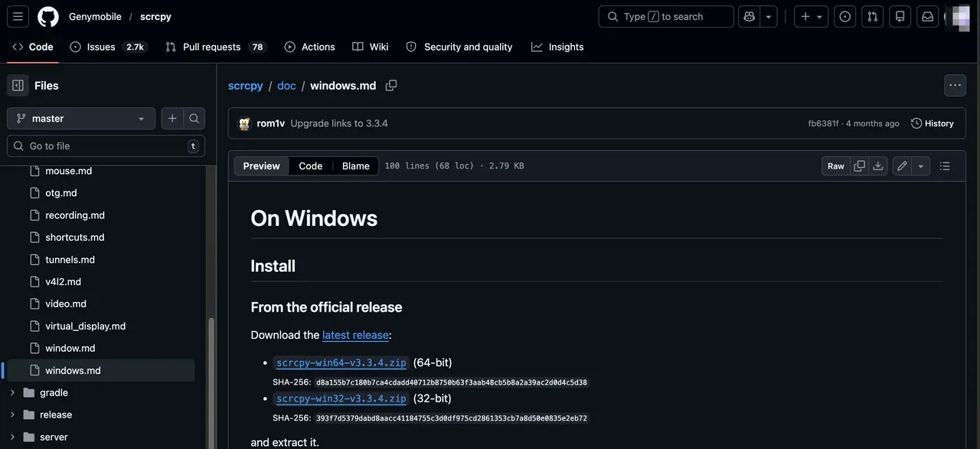This screenshot has height=449, width=980.
Task: Open the latest release link
Action: click(x=355, y=335)
